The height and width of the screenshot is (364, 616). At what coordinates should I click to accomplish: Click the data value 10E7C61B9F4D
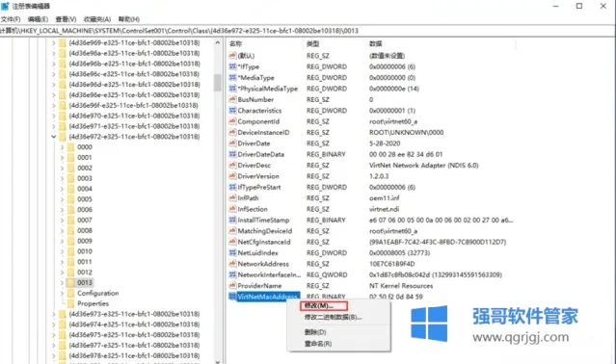click(391, 264)
